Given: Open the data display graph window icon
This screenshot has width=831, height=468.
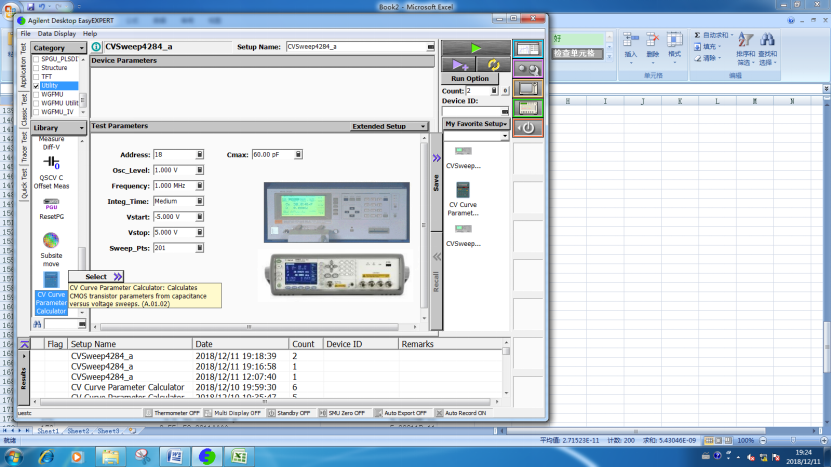Looking at the screenshot, I should point(528,49).
